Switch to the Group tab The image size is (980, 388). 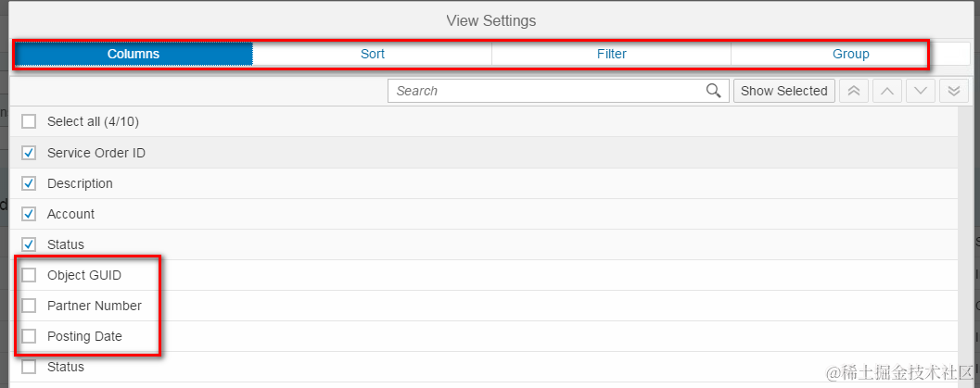pos(850,54)
